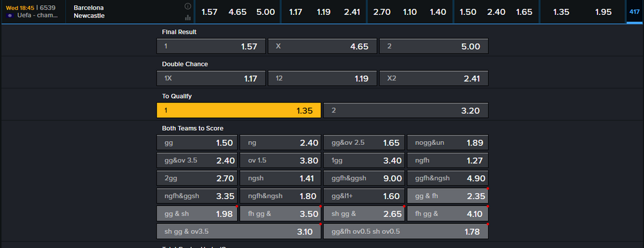Image resolution: width=644 pixels, height=248 pixels.
Task: Click top row odds 5.00
Action: pos(266,12)
